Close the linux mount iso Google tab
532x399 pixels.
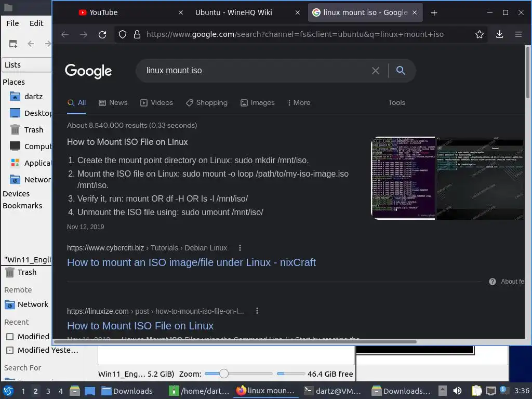414,12
